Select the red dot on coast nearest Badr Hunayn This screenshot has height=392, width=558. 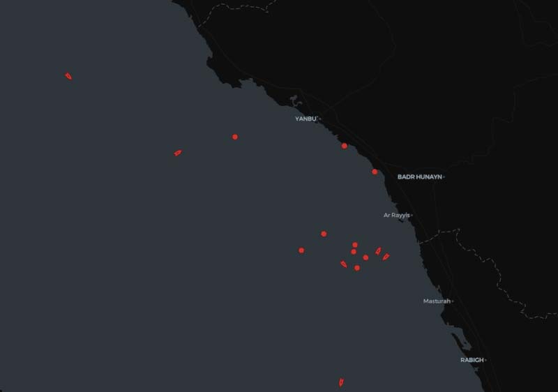375,172
